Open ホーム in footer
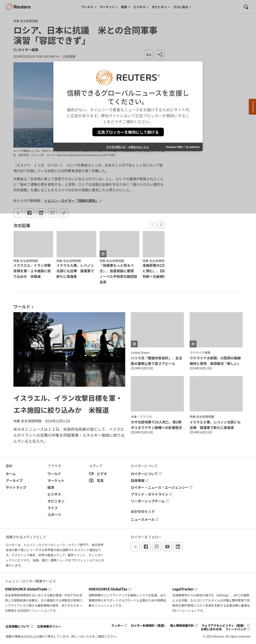This screenshot has width=256, height=644. (11, 474)
